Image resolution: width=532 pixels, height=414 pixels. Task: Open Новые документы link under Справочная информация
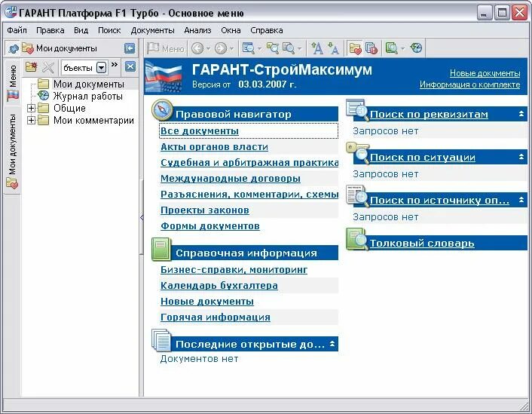207,301
